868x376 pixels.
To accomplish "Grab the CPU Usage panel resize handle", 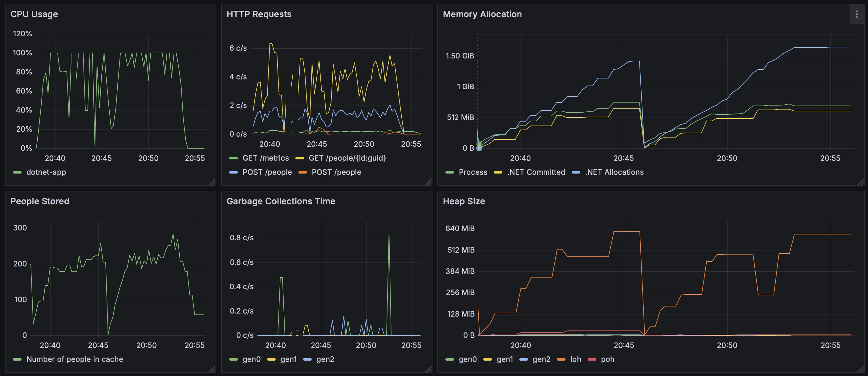I will pyautogui.click(x=212, y=182).
